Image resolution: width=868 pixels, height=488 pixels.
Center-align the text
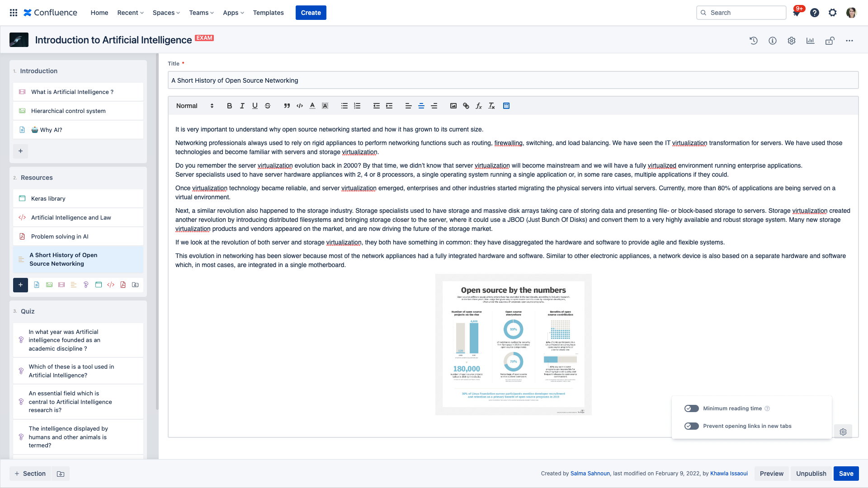(x=421, y=106)
